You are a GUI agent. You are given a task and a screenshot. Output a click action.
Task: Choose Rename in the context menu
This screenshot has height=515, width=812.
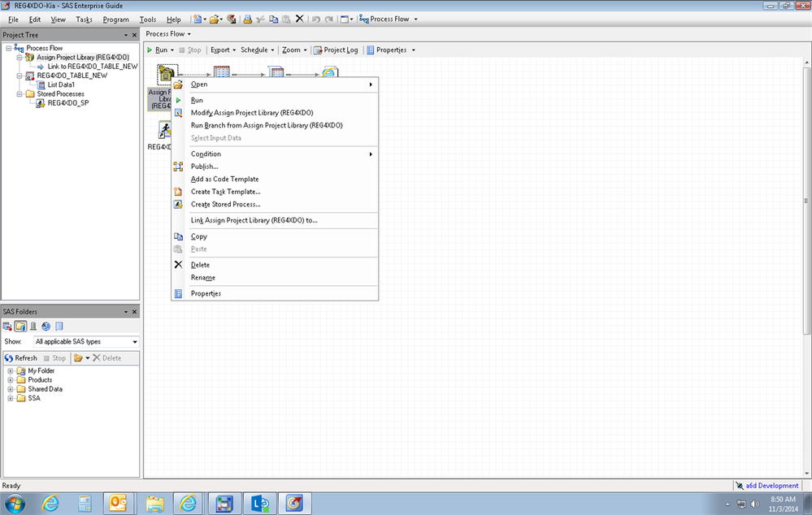pyautogui.click(x=275, y=278)
